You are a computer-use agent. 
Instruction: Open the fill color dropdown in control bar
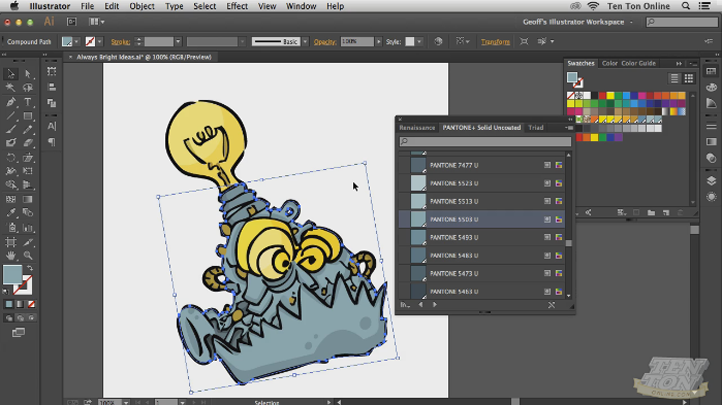(76, 41)
